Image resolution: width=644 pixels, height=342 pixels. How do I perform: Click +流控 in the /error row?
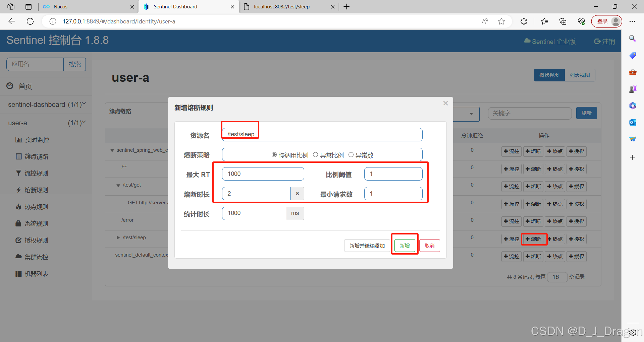click(x=512, y=221)
